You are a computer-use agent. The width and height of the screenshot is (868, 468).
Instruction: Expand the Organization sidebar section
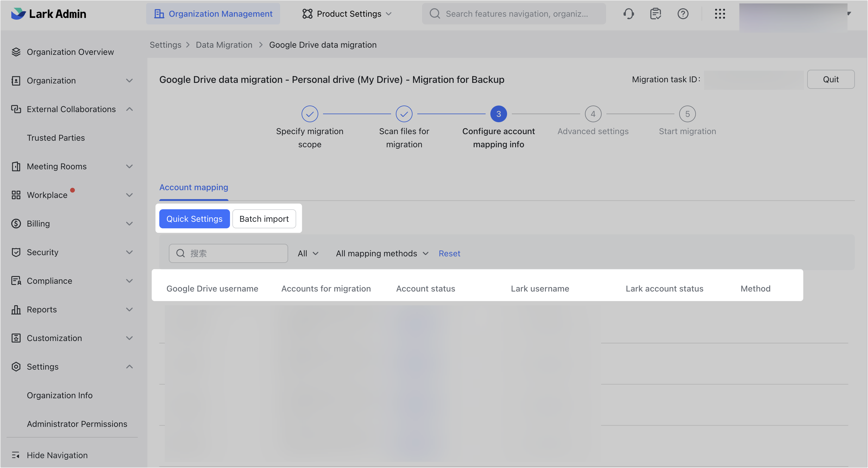point(129,80)
